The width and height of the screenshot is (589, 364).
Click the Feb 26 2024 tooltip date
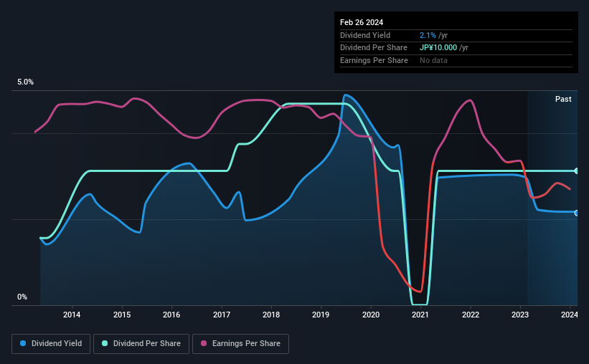pyautogui.click(x=362, y=22)
